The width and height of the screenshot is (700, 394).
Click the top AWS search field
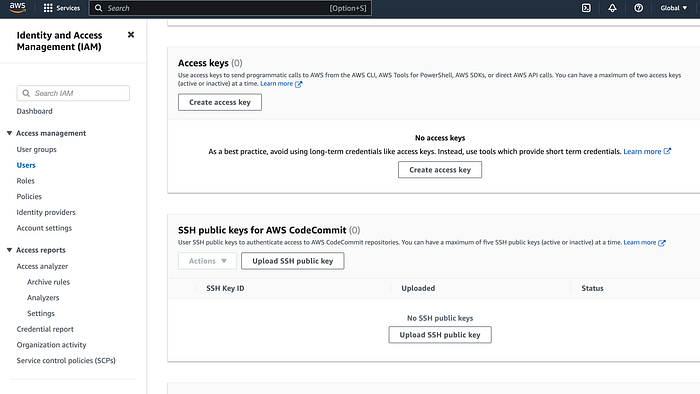coord(230,8)
